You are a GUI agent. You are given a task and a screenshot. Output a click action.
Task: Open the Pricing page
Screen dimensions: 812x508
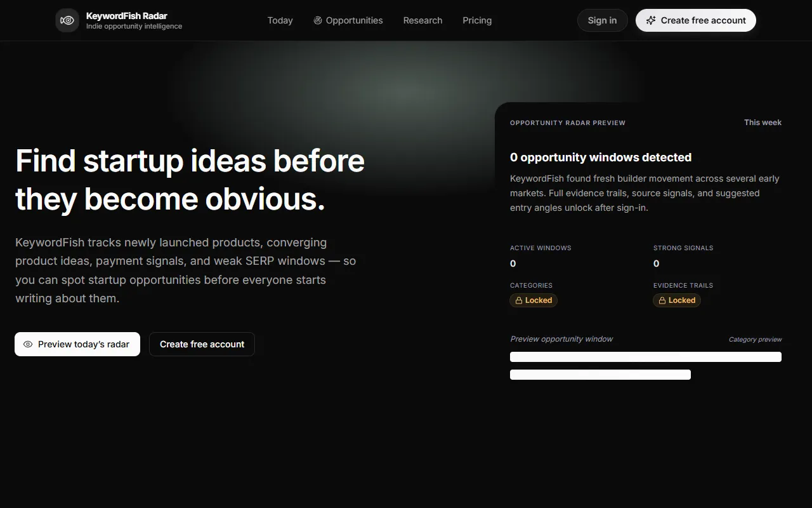(477, 20)
